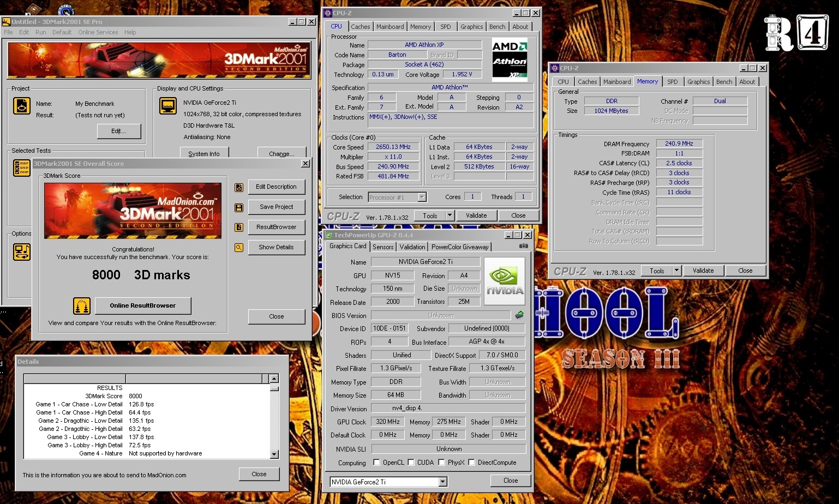
Task: Click the Details list scroll-down arrow
Action: click(x=274, y=454)
